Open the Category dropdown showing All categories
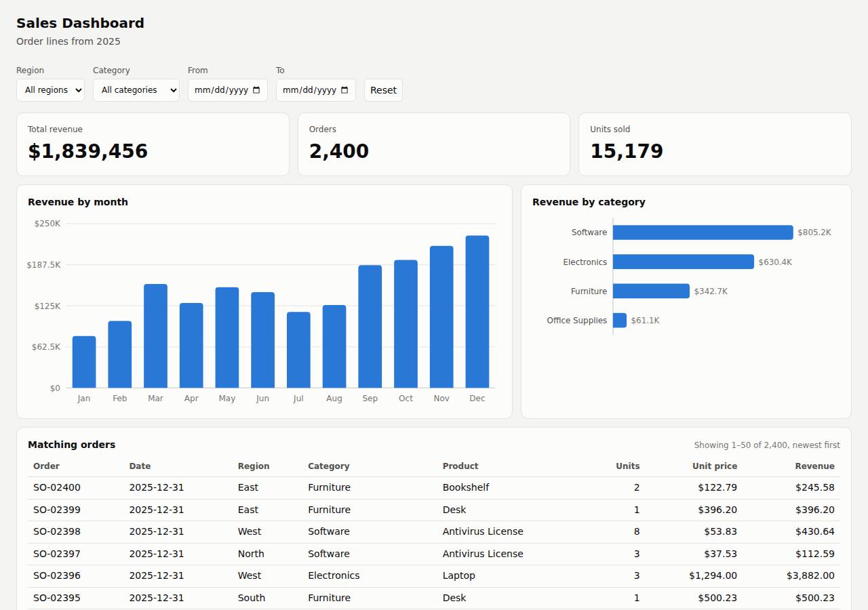 coord(136,90)
